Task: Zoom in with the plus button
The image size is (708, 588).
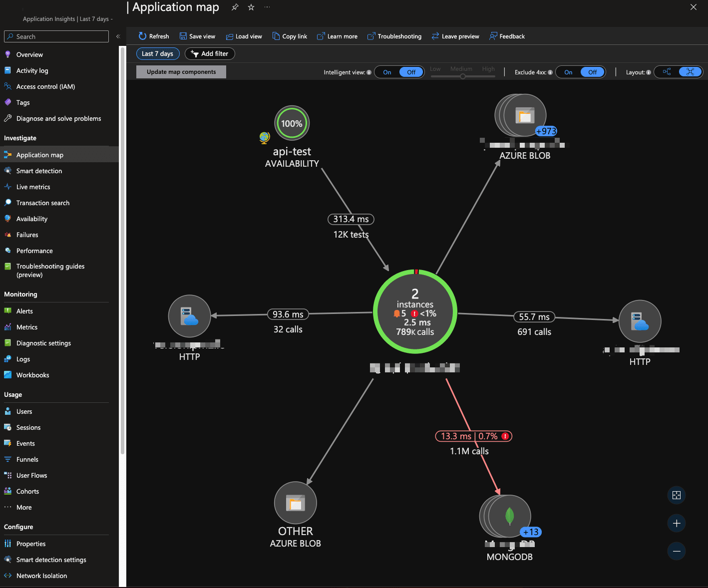Action: click(x=677, y=523)
